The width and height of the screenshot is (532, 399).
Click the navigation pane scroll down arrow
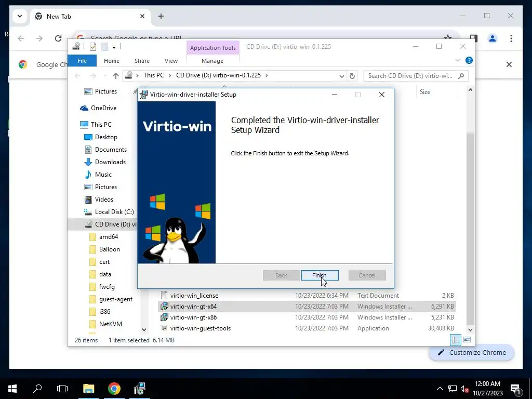(144, 330)
